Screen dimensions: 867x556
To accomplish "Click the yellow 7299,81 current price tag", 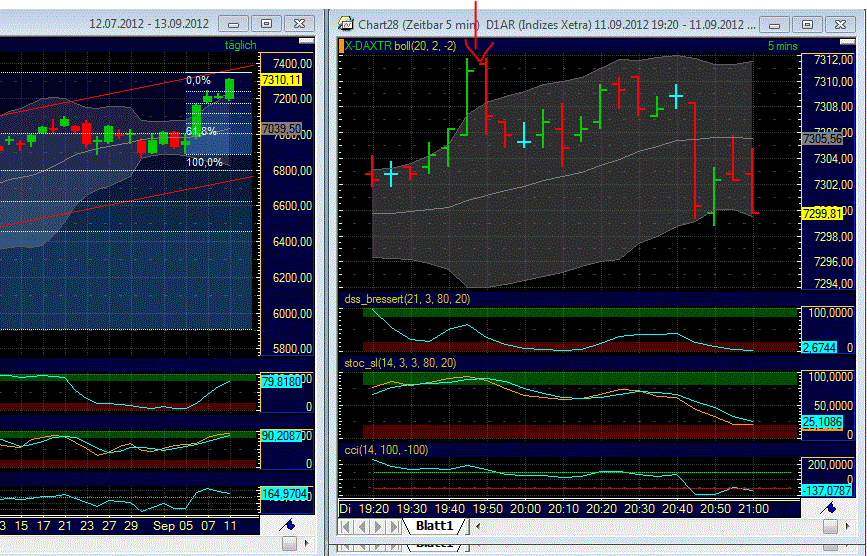I will click(x=822, y=214).
